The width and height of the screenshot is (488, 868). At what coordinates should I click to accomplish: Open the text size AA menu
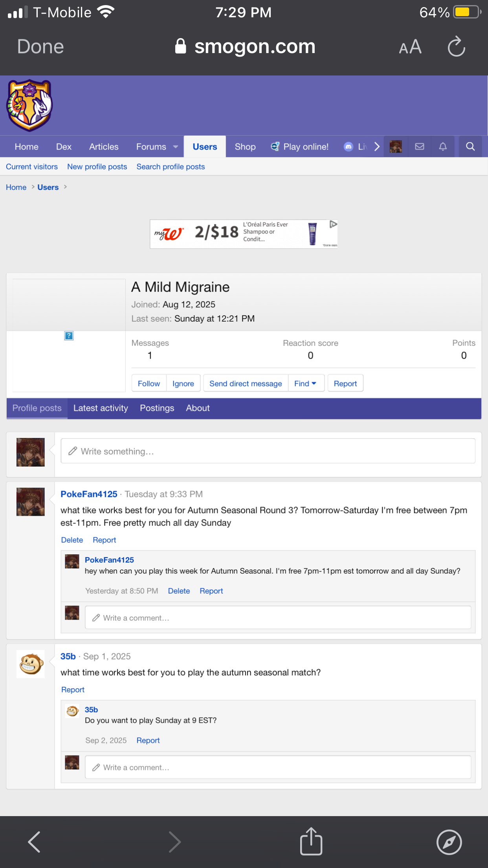point(410,47)
